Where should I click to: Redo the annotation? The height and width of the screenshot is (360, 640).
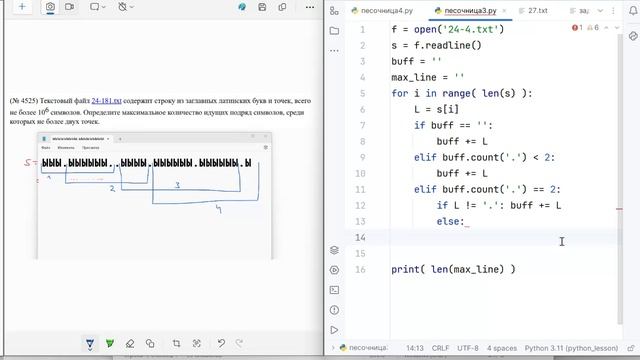[240, 343]
